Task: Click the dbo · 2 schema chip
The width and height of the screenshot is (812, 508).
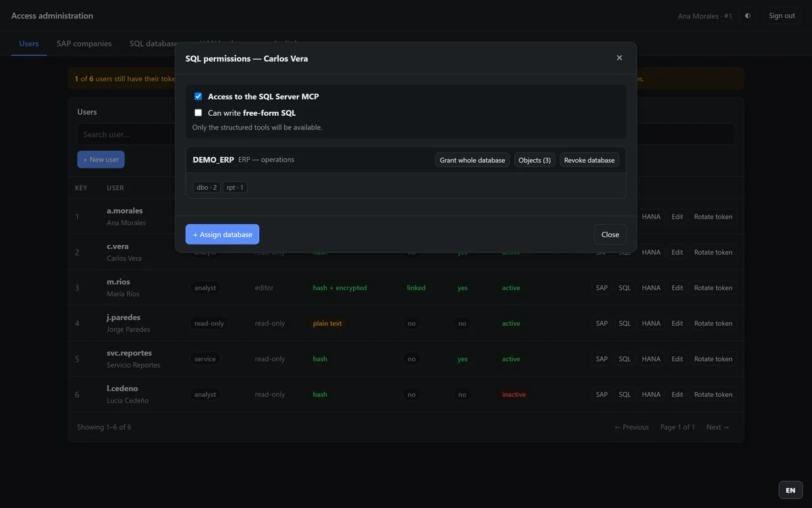Action: click(206, 187)
